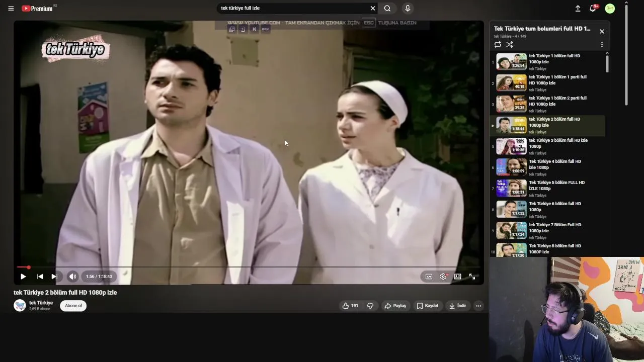This screenshot has height=362, width=644.
Task: Click the overlay skip-next icon near top
Action: [x=254, y=29]
